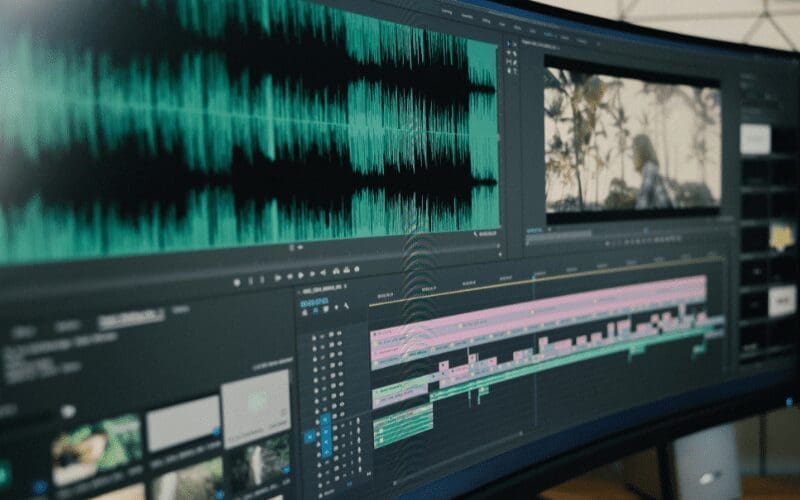The width and height of the screenshot is (800, 500).
Task: Play the clip in the Source Monitor
Action: pos(301,276)
